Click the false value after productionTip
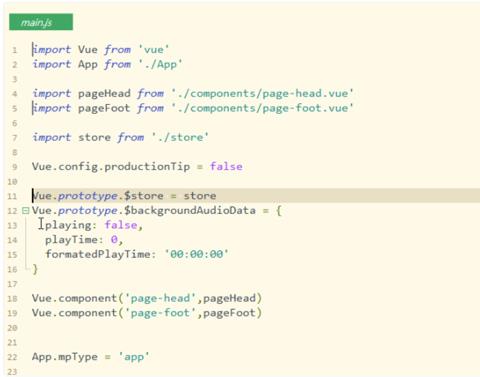 [x=226, y=166]
